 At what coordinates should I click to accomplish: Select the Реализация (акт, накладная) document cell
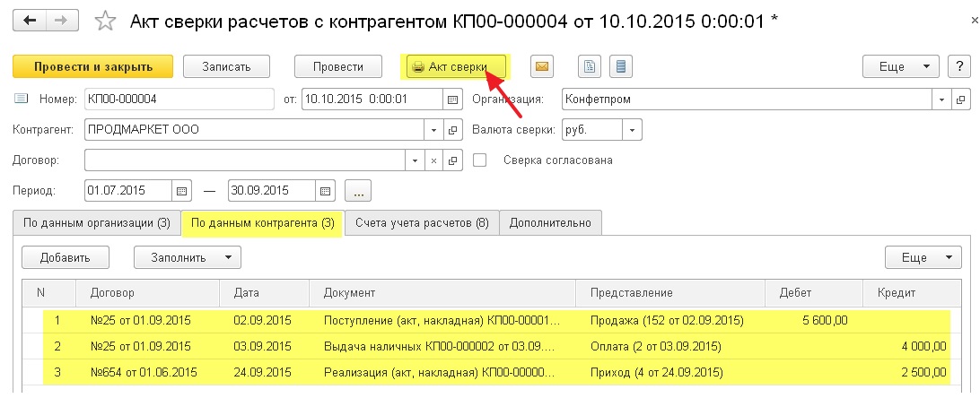[442, 373]
